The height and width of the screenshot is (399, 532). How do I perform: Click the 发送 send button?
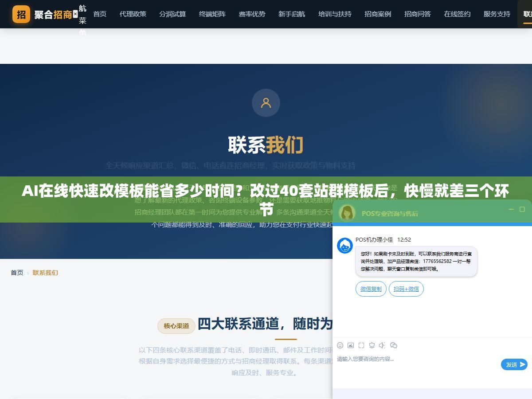pyautogui.click(x=514, y=364)
